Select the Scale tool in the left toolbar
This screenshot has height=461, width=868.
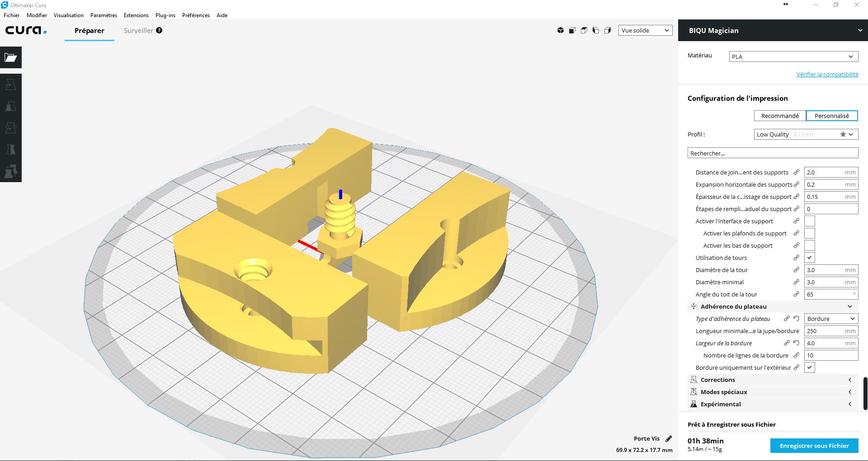(x=11, y=106)
